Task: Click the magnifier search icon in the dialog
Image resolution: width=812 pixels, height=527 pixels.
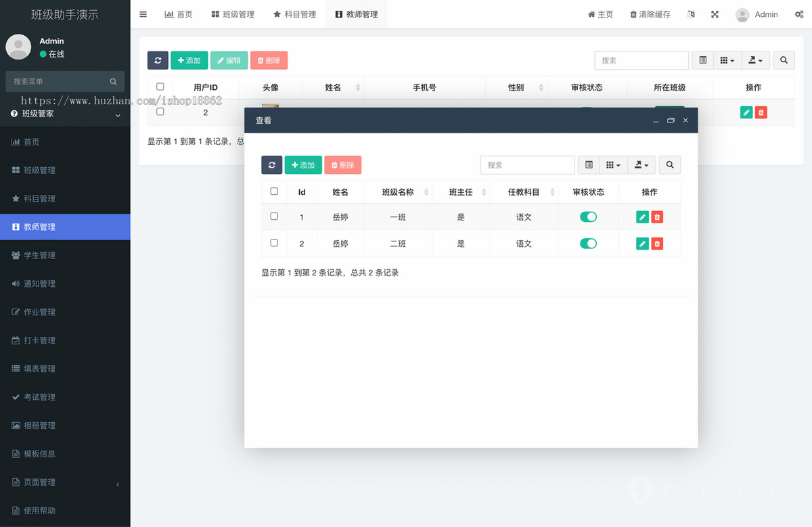Action: click(669, 164)
